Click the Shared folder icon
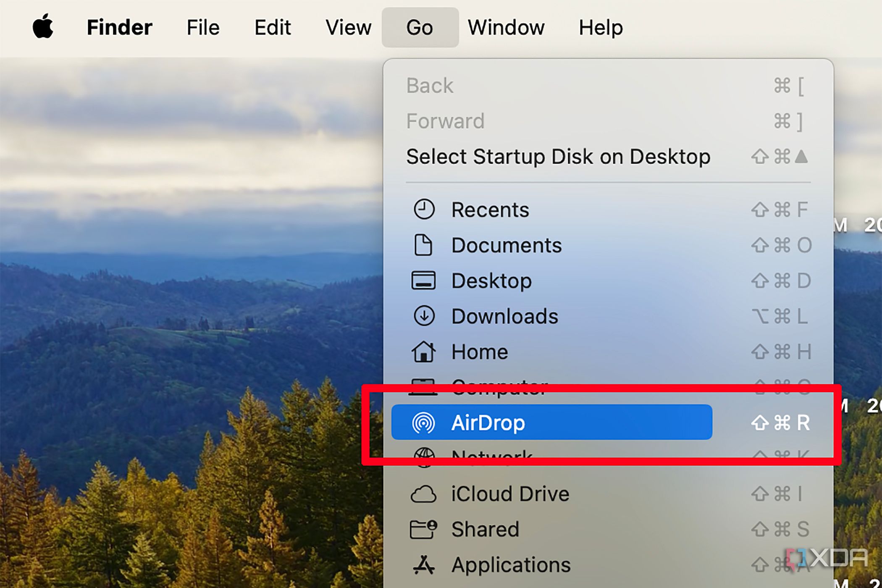This screenshot has width=882, height=588. (x=423, y=529)
